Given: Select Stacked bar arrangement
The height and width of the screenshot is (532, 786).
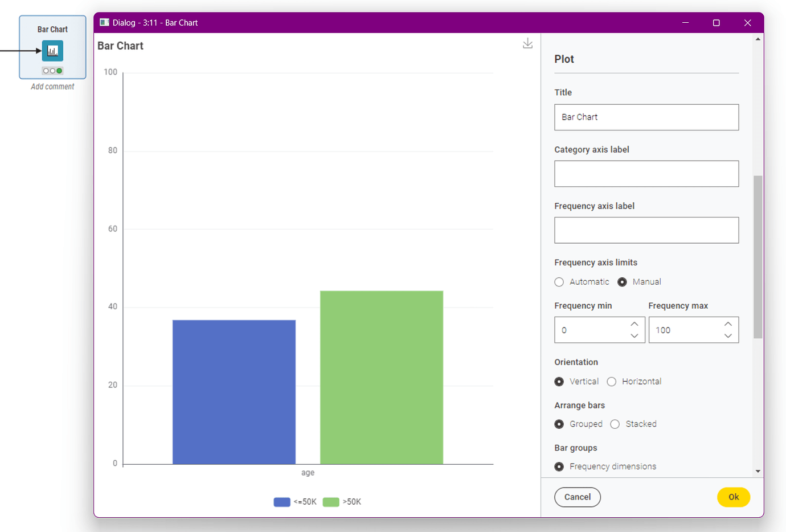Looking at the screenshot, I should pos(615,424).
